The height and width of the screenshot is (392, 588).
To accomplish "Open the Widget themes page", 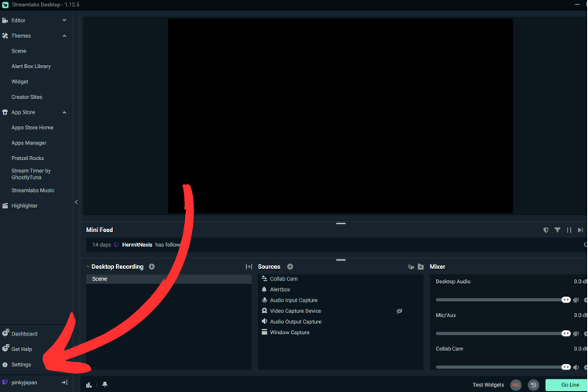I will tap(20, 82).
